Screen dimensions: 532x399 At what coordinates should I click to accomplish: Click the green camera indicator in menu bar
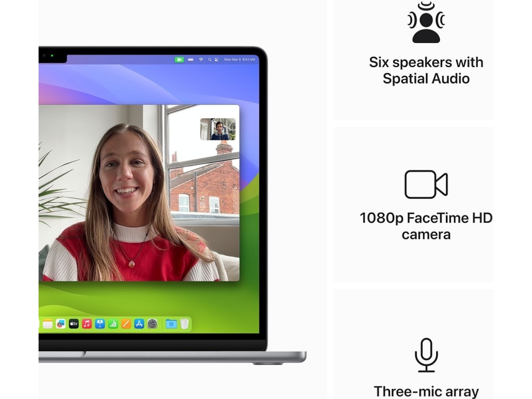tap(179, 59)
